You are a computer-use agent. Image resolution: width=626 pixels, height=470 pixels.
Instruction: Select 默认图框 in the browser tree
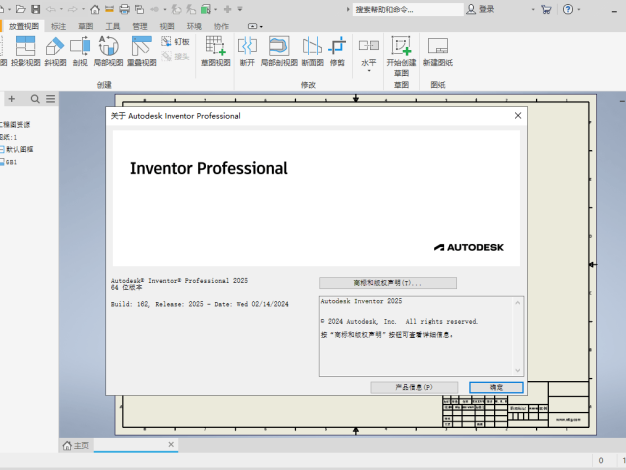click(x=20, y=149)
